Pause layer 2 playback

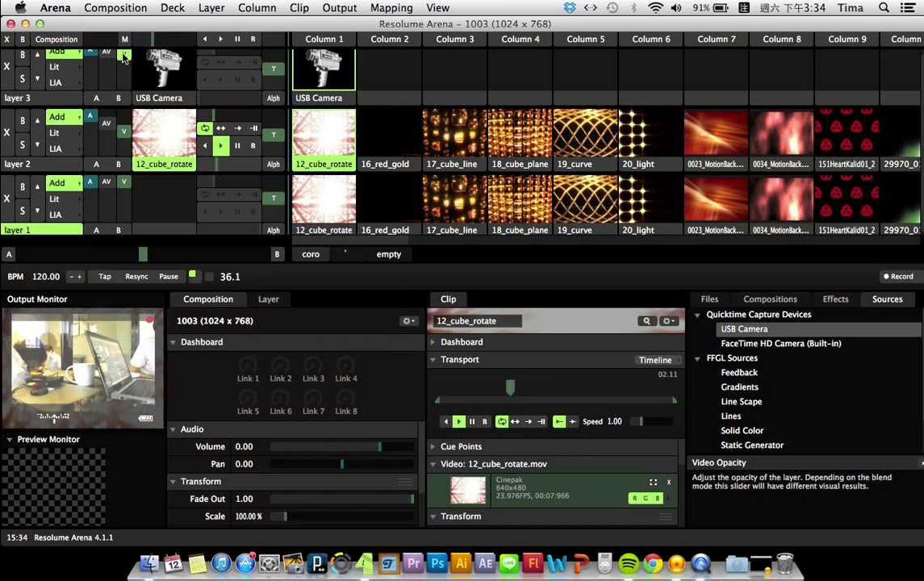pyautogui.click(x=237, y=145)
